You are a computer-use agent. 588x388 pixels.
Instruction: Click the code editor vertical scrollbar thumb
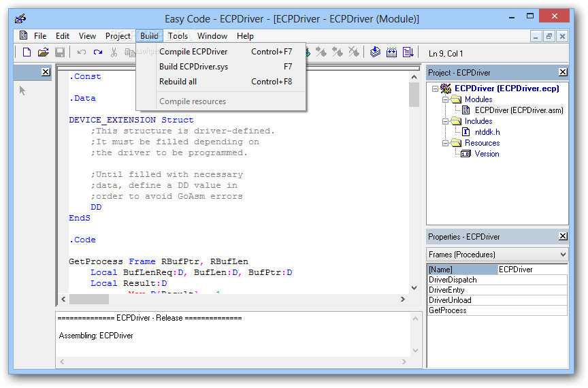point(414,95)
